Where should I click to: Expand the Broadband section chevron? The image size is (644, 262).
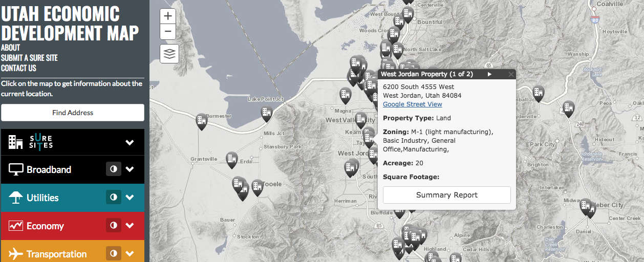[130, 169]
